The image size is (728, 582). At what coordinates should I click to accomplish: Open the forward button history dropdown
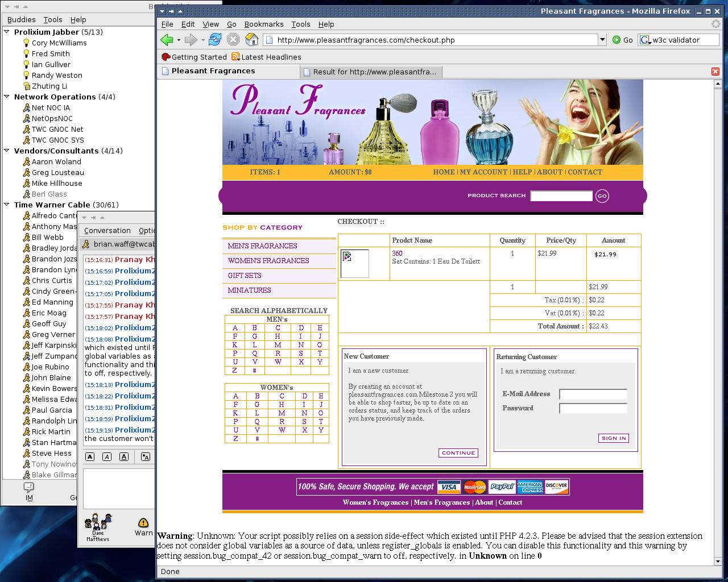[x=203, y=40]
